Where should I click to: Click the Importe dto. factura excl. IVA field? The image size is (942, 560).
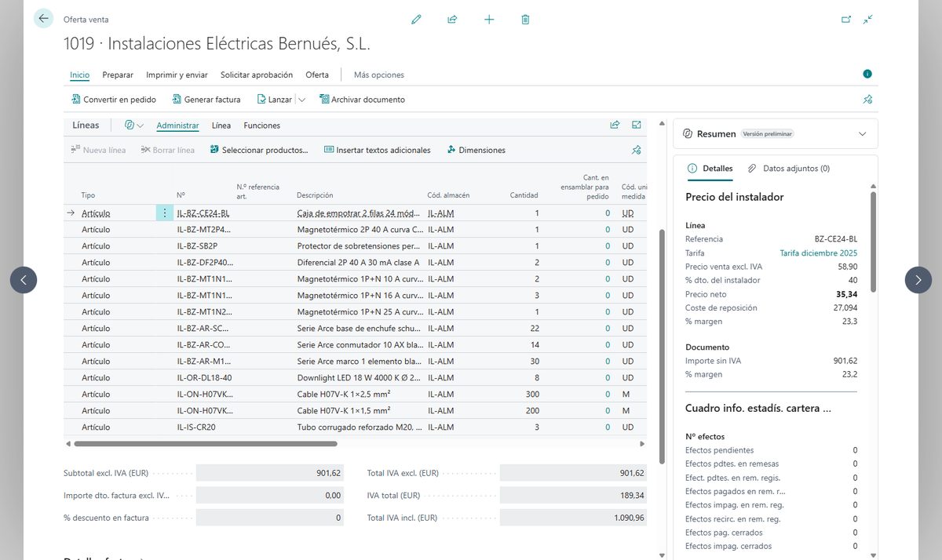[268, 495]
